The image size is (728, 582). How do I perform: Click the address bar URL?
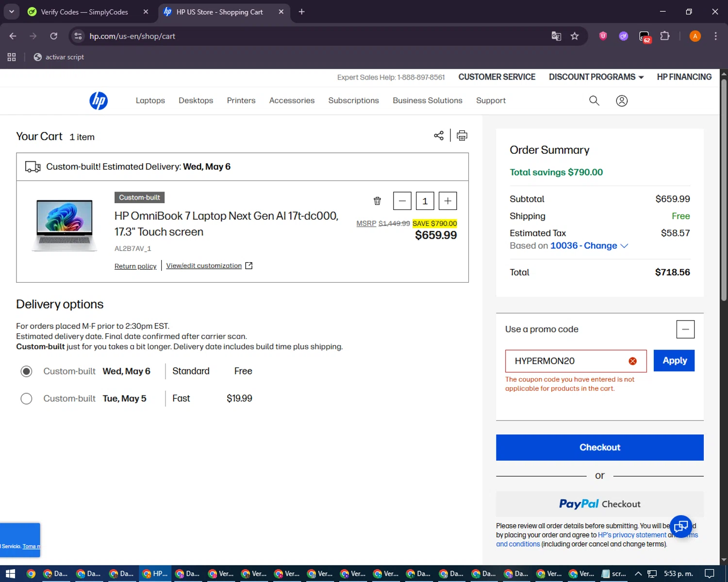pyautogui.click(x=132, y=36)
